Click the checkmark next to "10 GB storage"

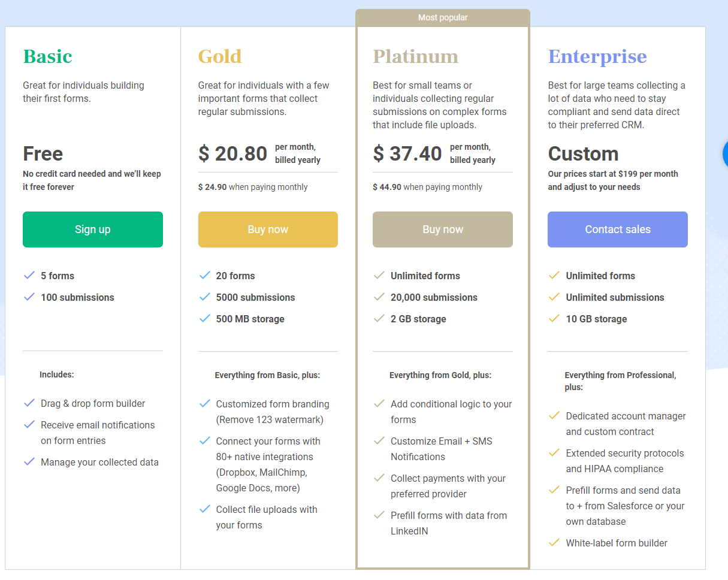(x=554, y=319)
